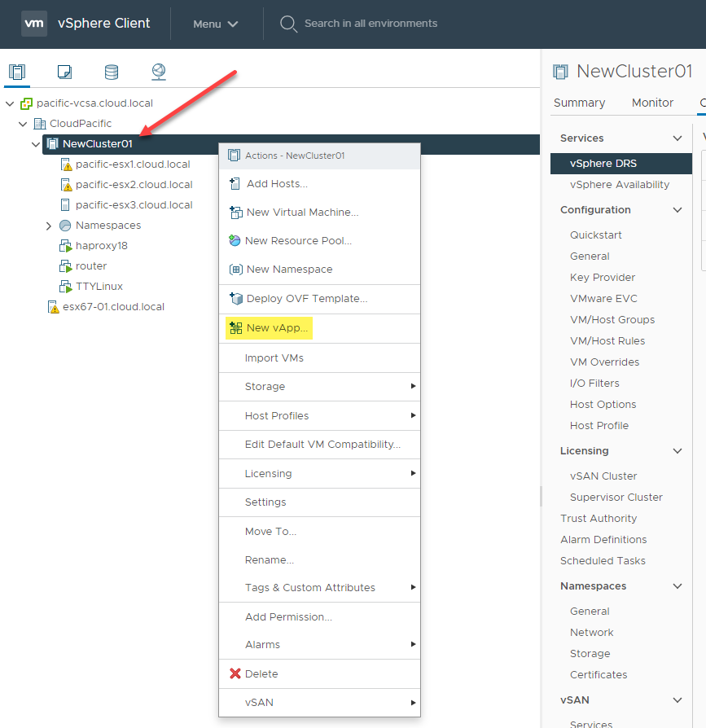Collapse the Licensing section chevron

tap(677, 451)
